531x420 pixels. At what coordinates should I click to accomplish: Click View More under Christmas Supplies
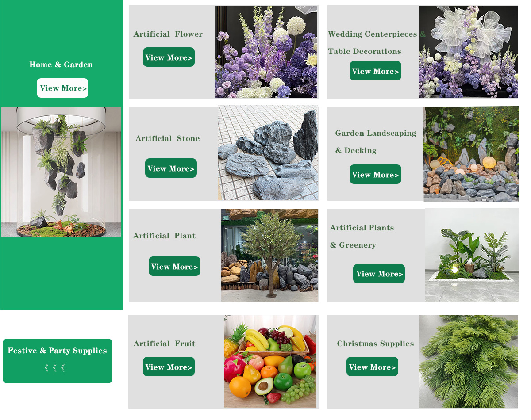click(x=372, y=367)
